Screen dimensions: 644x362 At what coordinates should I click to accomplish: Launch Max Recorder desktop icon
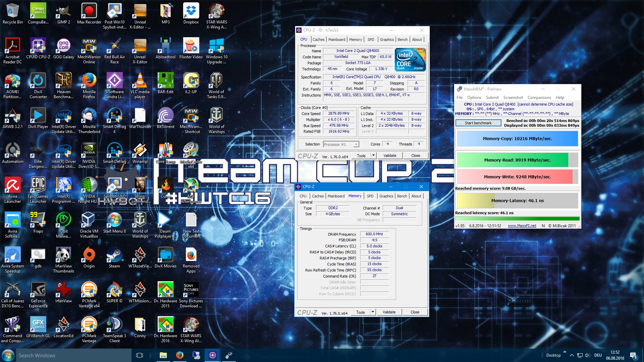point(89,14)
